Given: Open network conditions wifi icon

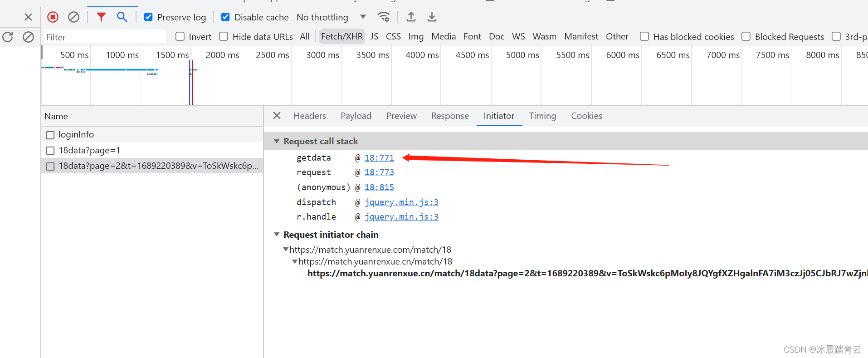Looking at the screenshot, I should pos(384,17).
